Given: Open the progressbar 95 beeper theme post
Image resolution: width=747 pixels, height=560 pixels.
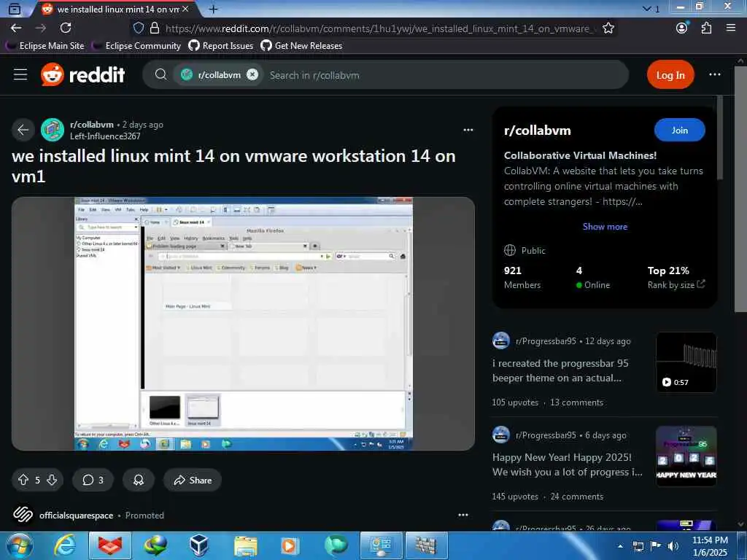Looking at the screenshot, I should (560, 370).
